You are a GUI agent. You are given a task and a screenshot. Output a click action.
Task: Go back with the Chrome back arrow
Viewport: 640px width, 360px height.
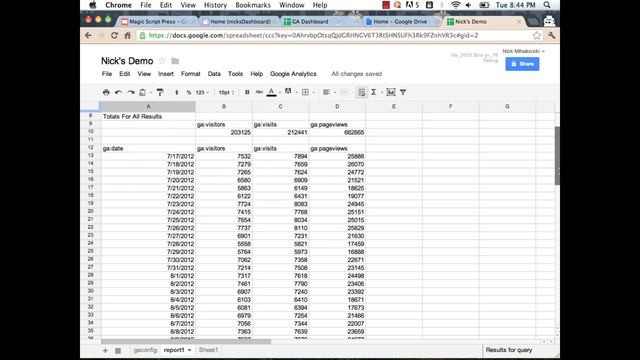tap(88, 36)
